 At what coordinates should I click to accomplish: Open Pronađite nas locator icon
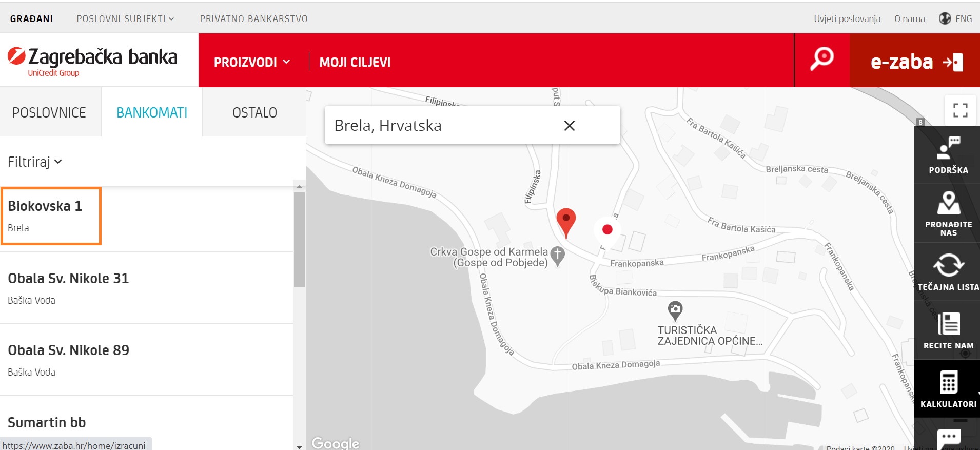[x=948, y=213]
